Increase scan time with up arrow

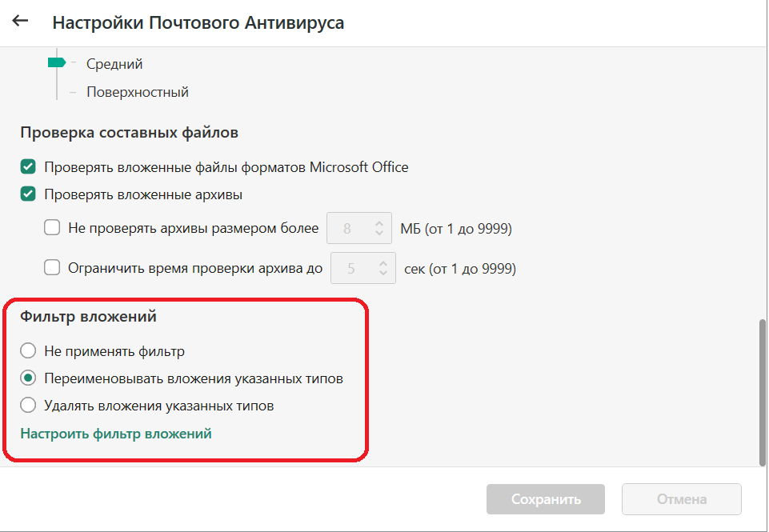[383, 263]
